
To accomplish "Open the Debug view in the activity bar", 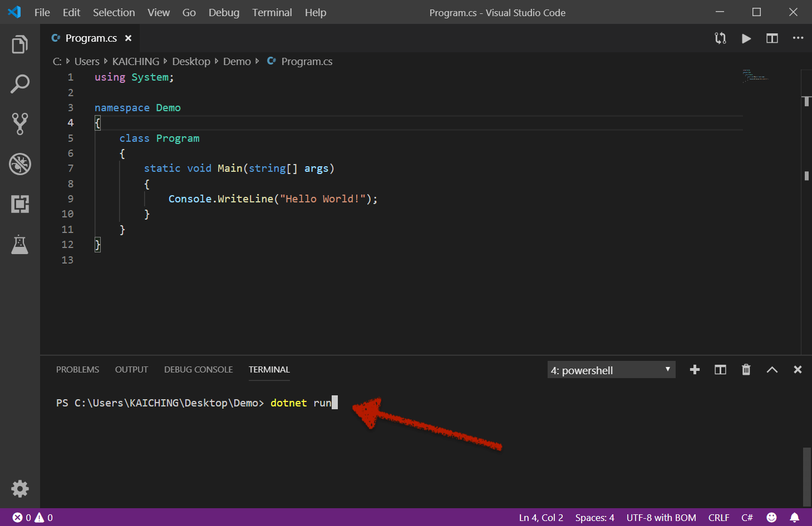I will pyautogui.click(x=20, y=164).
